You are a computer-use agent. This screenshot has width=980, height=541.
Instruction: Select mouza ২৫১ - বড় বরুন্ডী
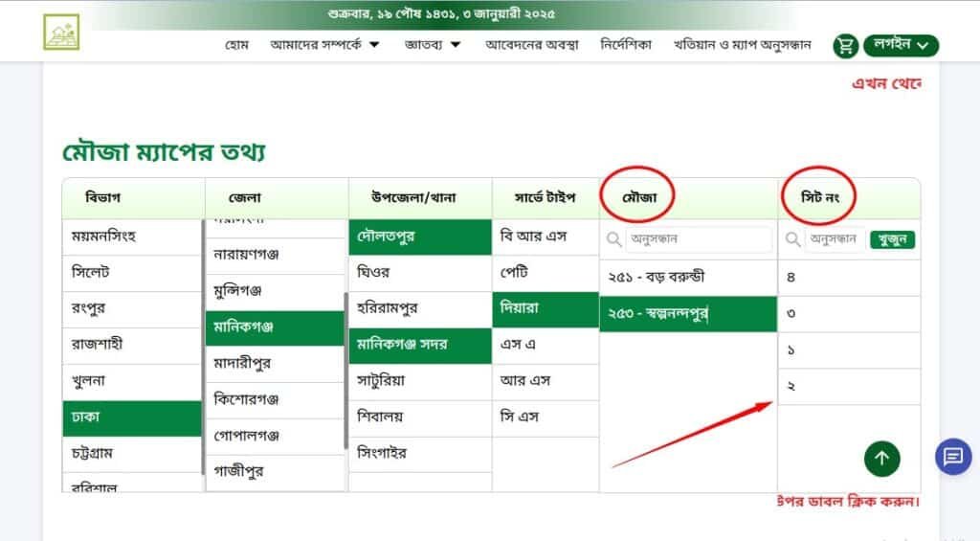(688, 277)
